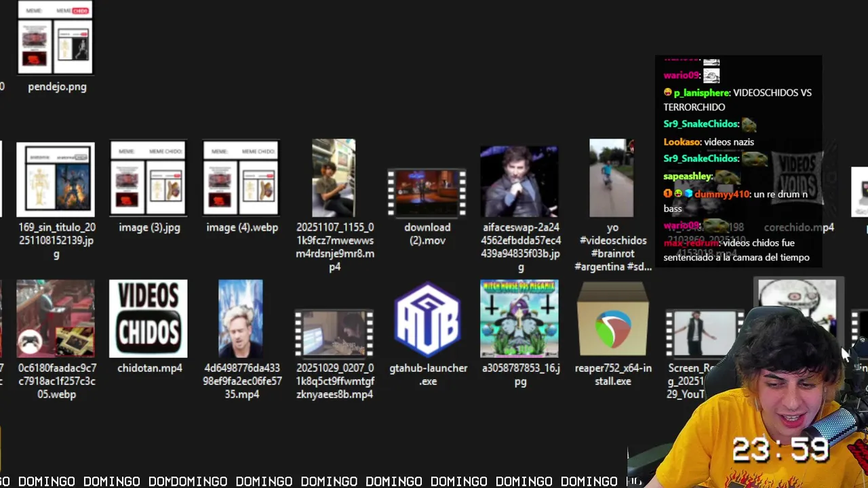Open the 169_sin_titulo jpg thumbnail
Viewport: 868px width, 488px height.
tap(55, 180)
